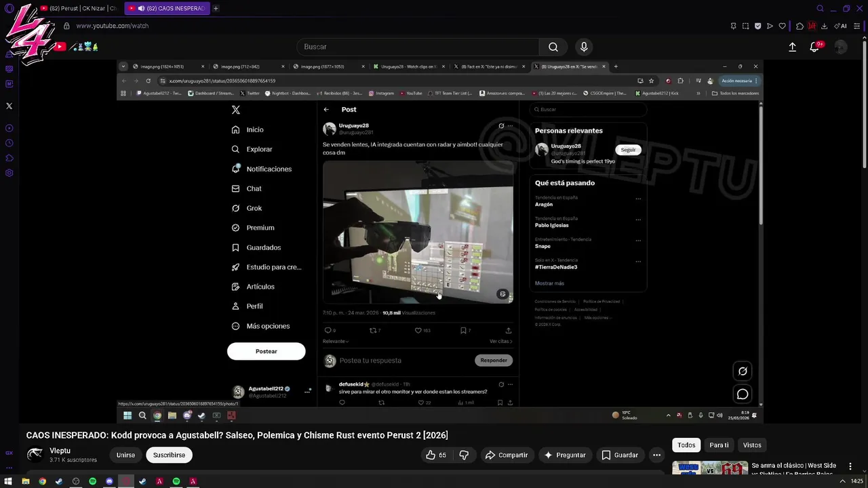Click the Relevante sort dropdown in the video
This screenshot has width=868, height=488.
tap(336, 341)
